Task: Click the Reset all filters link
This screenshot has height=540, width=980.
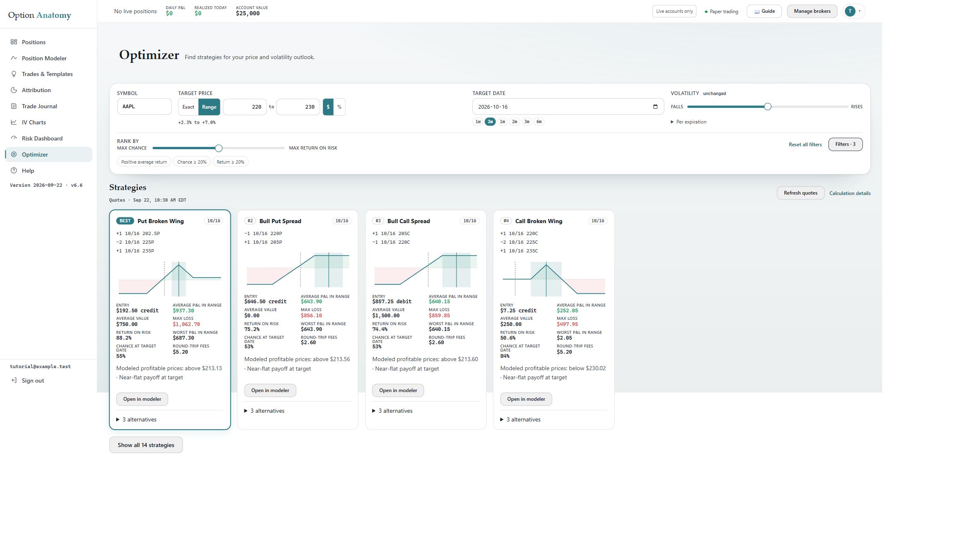Action: click(805, 145)
